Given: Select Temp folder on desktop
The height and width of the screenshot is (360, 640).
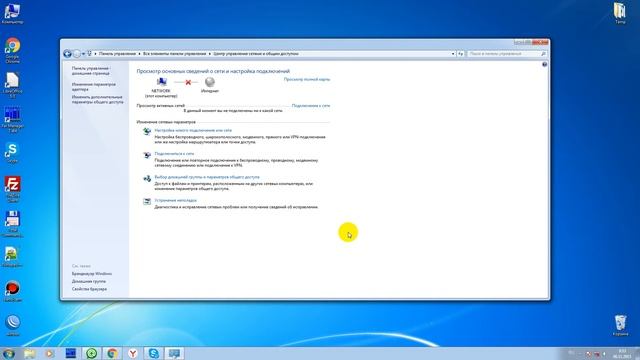Looking at the screenshot, I should 620,13.
